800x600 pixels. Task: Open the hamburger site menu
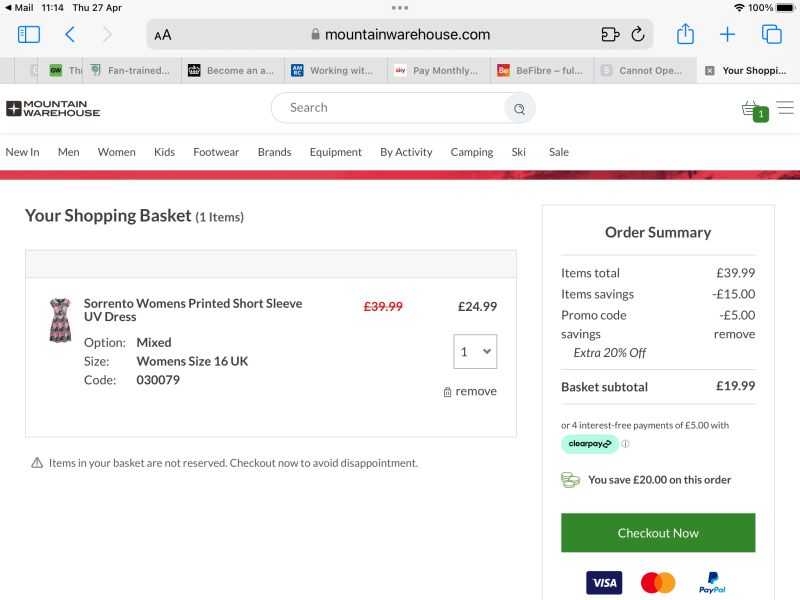(785, 108)
